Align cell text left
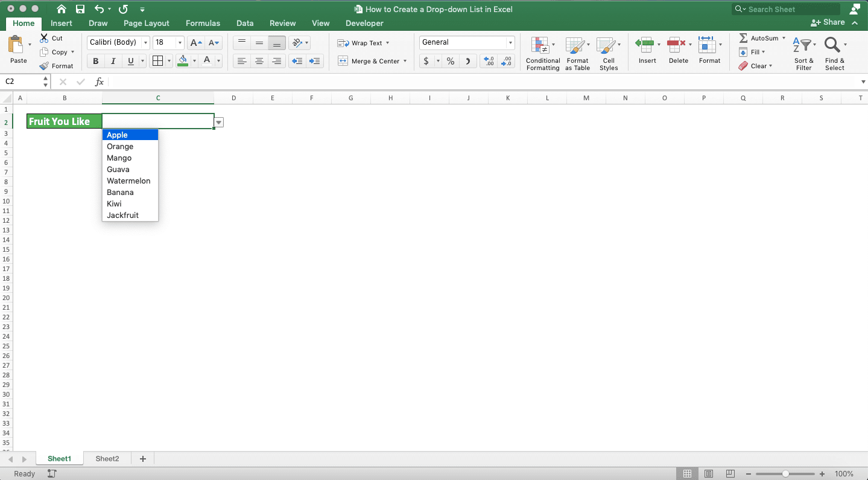Screen dimensions: 868x480 click(x=242, y=61)
